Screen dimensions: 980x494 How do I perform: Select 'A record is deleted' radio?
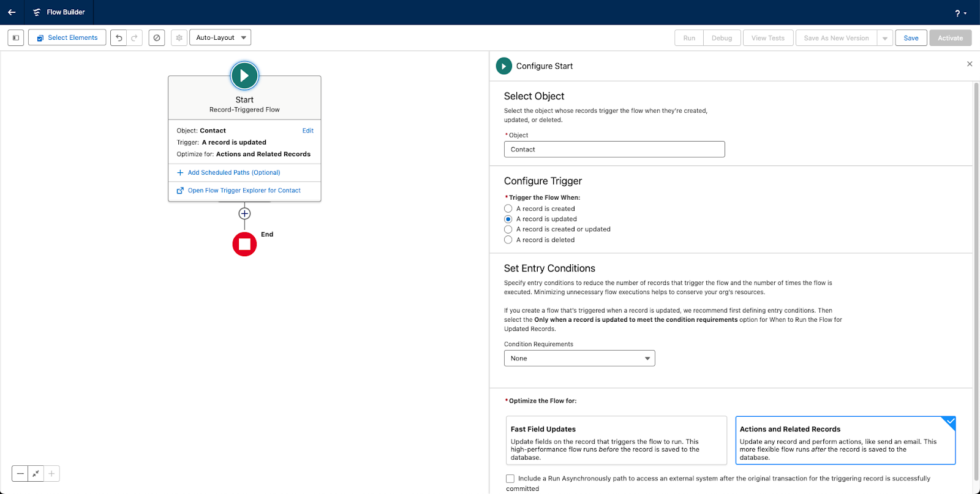(x=508, y=240)
